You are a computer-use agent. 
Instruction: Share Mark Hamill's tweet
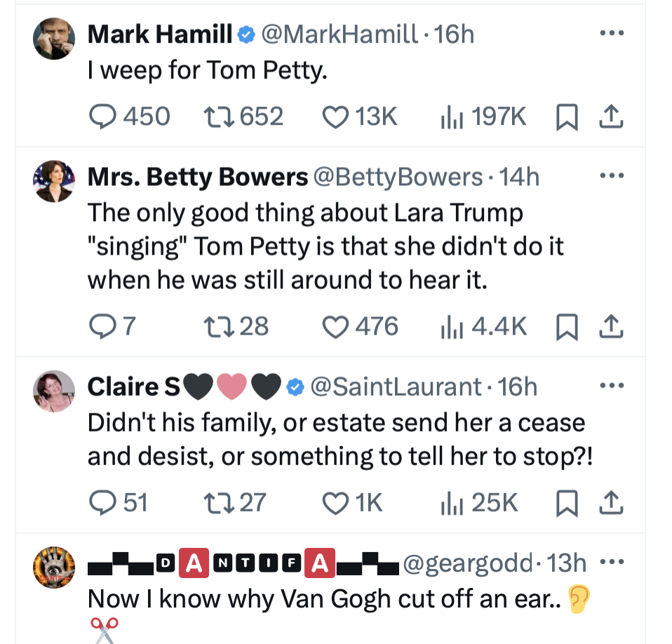tap(612, 116)
